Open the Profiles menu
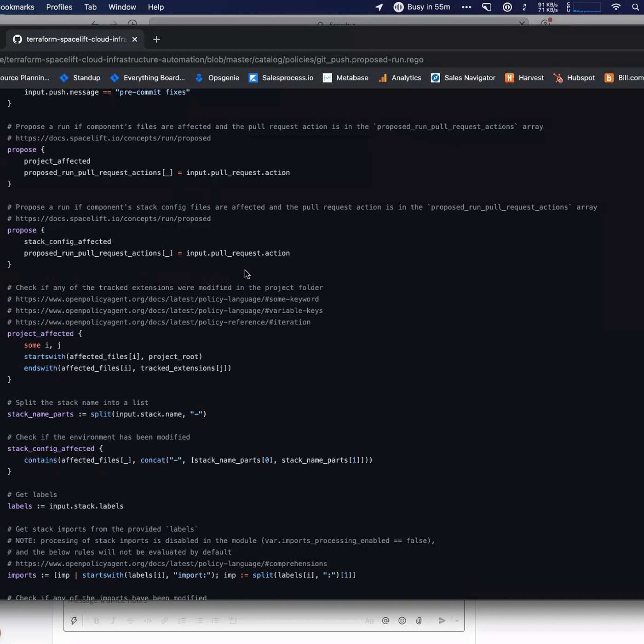The width and height of the screenshot is (644, 644). [x=59, y=7]
